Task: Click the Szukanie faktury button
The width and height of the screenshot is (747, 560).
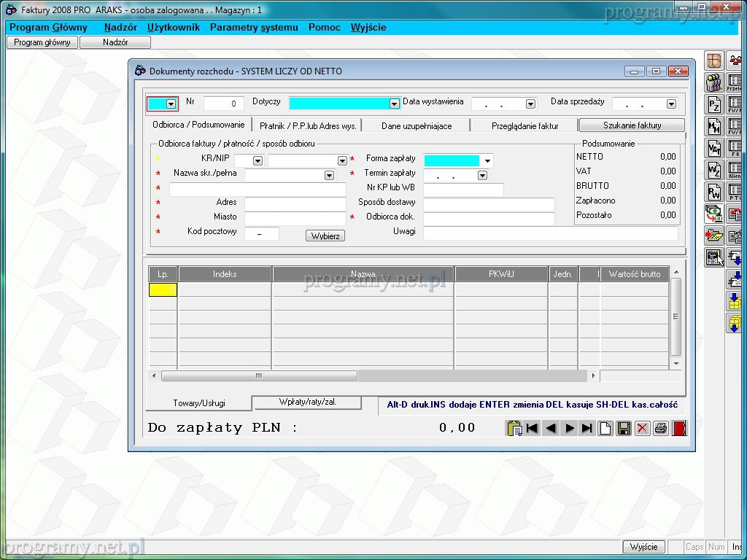Action: 632,125
